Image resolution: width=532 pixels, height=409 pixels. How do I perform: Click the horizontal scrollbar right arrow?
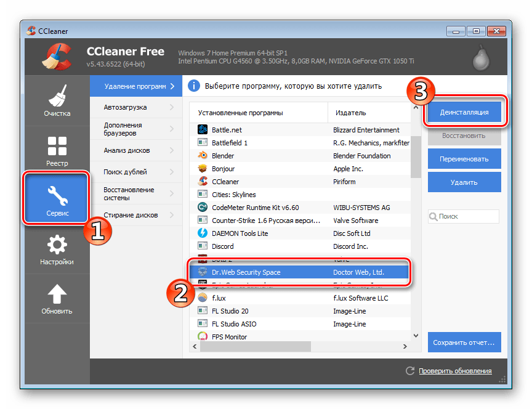point(405,347)
